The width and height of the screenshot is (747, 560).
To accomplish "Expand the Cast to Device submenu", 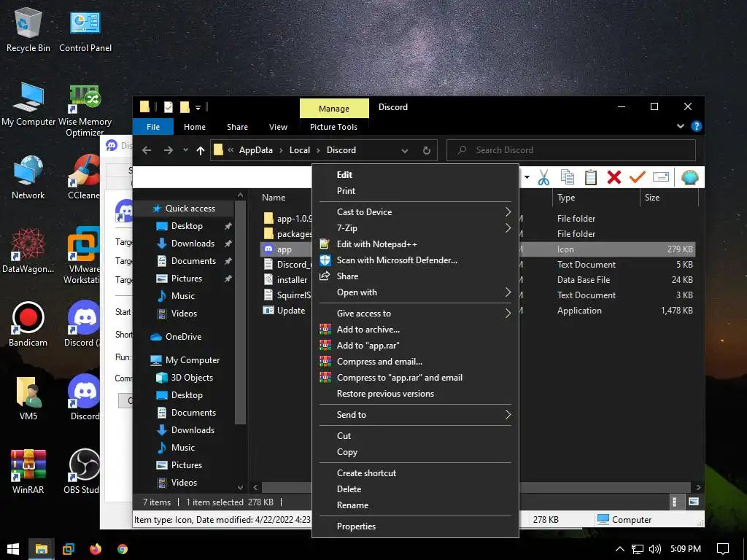I will (x=508, y=212).
